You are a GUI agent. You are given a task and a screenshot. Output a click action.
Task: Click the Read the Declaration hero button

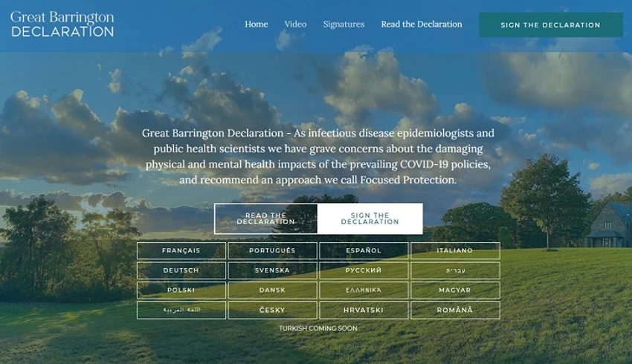[266, 218]
